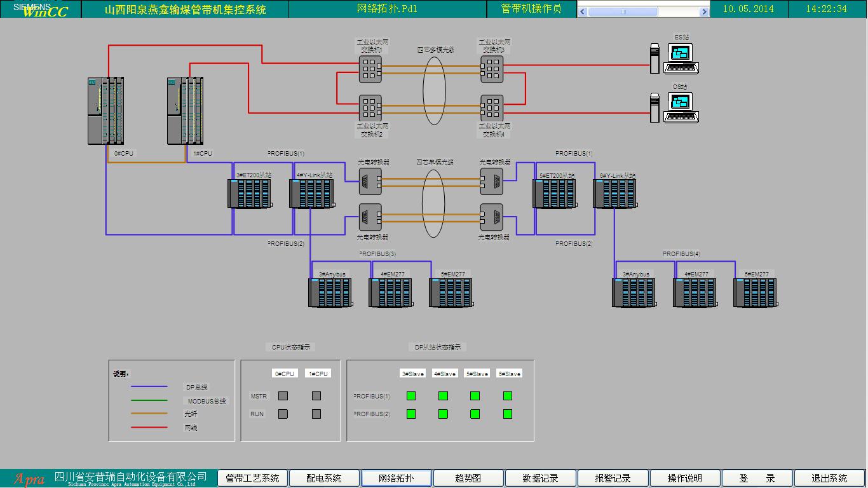Select the 6#Y-Link从站 module icon

(614, 194)
